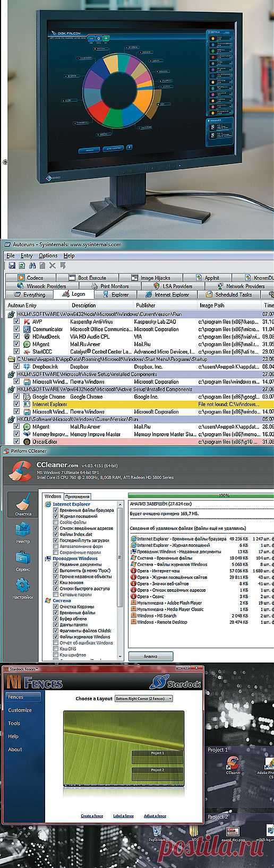Click the Internet Explorer group icon in CCleaner list
This screenshot has height=868, width=274.
click(48, 504)
